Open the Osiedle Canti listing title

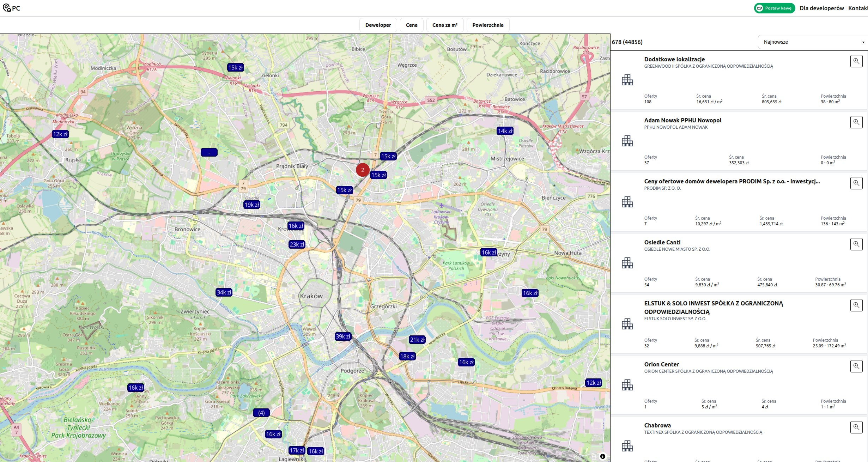[x=662, y=242]
